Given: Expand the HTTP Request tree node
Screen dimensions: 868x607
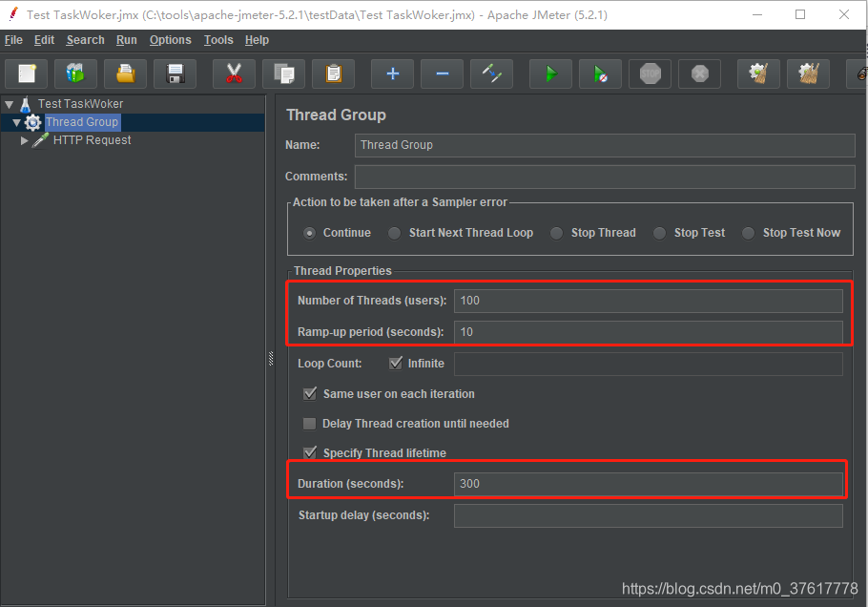Looking at the screenshot, I should [24, 140].
